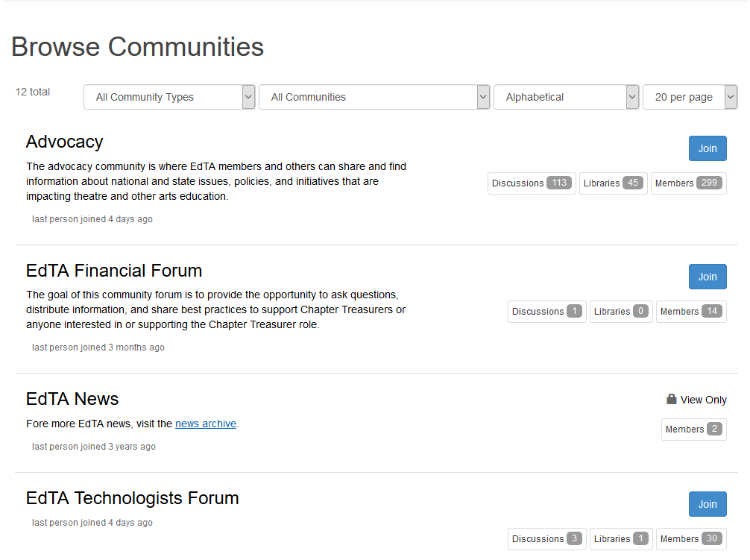View Advocacy Discussions with 113 count
Screen dimensions: 750x560
click(532, 183)
